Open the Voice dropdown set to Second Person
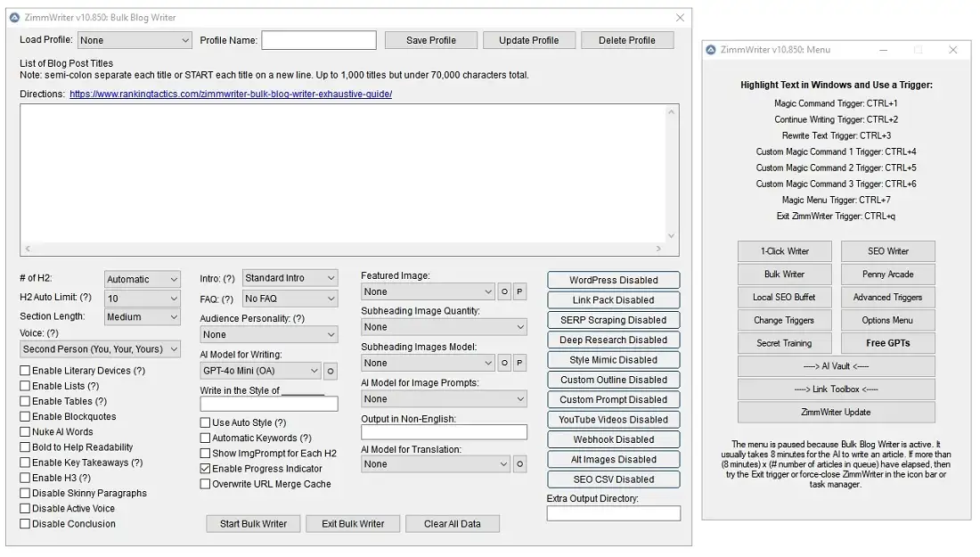The image size is (980, 557). (100, 349)
